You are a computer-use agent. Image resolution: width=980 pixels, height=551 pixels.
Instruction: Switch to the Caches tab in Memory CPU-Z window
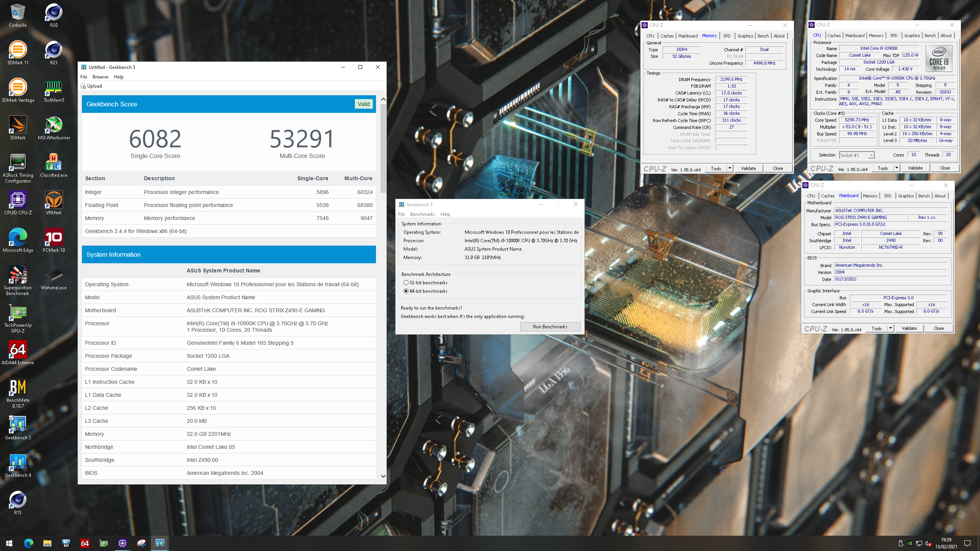click(667, 36)
